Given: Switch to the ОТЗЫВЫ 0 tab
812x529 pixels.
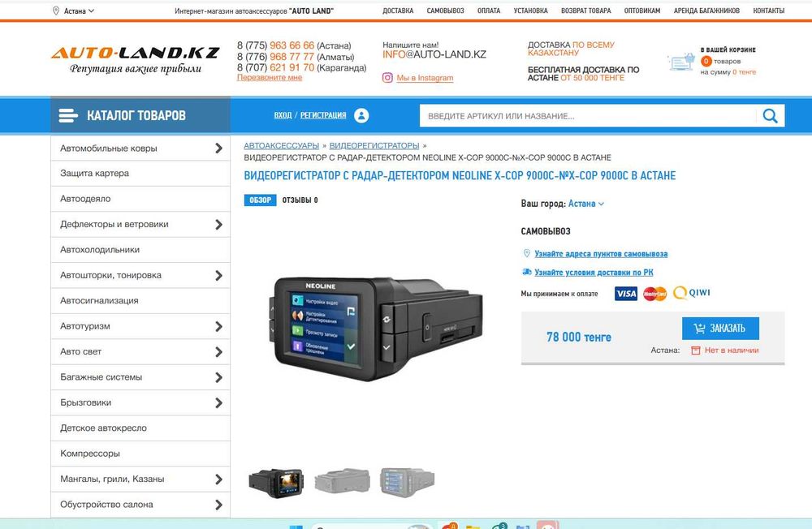Looking at the screenshot, I should click(x=300, y=200).
